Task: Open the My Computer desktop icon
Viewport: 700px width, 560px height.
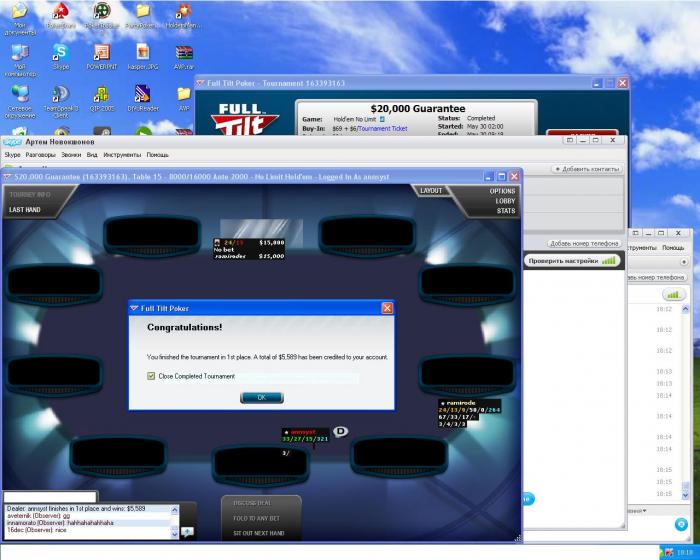Action: pos(20,60)
